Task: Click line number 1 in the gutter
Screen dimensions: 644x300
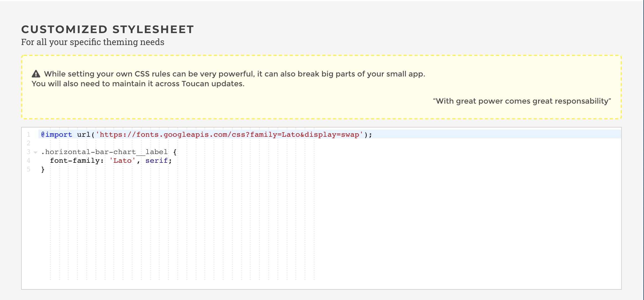Action: [x=28, y=135]
